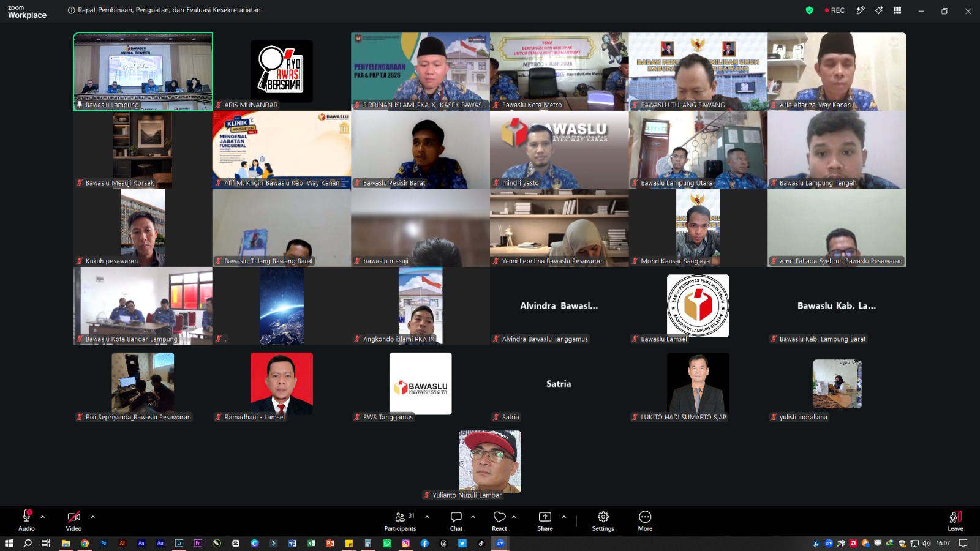980x551 pixels.
Task: Expand the React options caret
Action: pyautogui.click(x=514, y=517)
